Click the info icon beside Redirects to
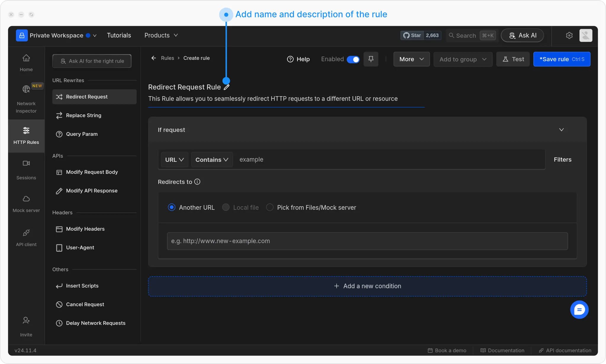 197,182
